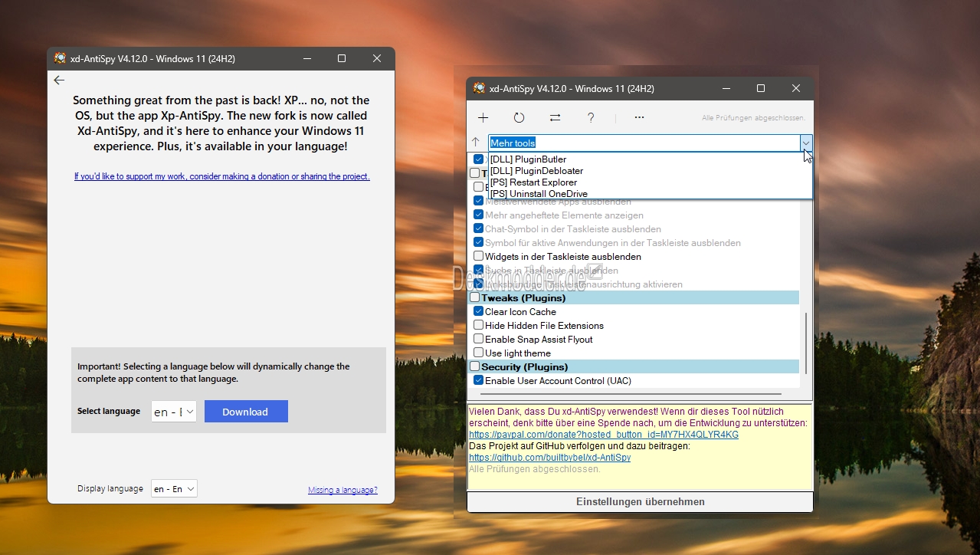
Task: Go back using the arrow above the welcome text
Action: pos(59,80)
